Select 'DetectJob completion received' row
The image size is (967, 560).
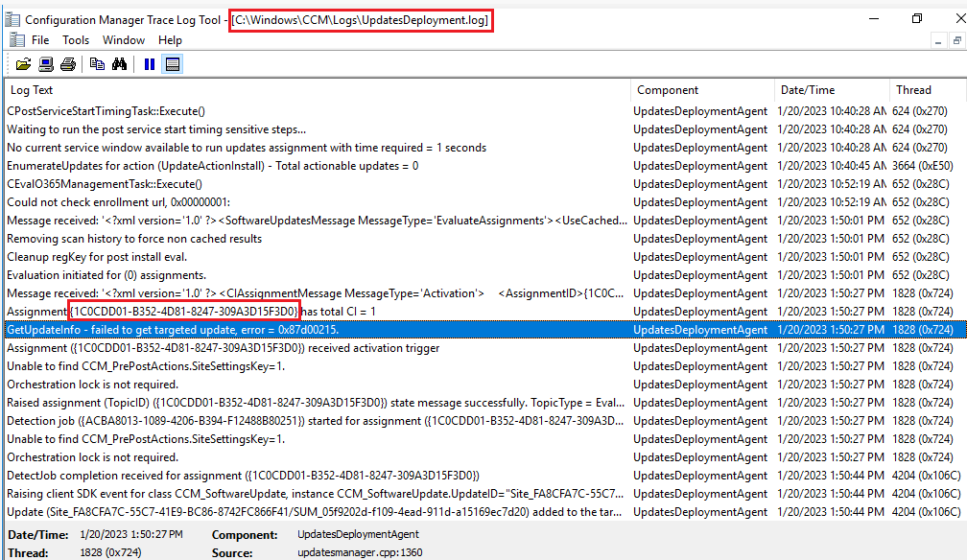point(483,476)
